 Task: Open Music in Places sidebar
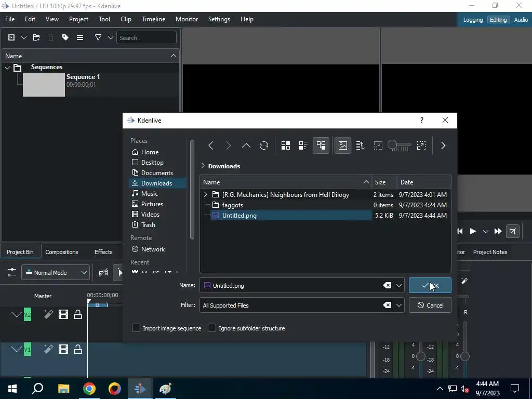coord(149,194)
